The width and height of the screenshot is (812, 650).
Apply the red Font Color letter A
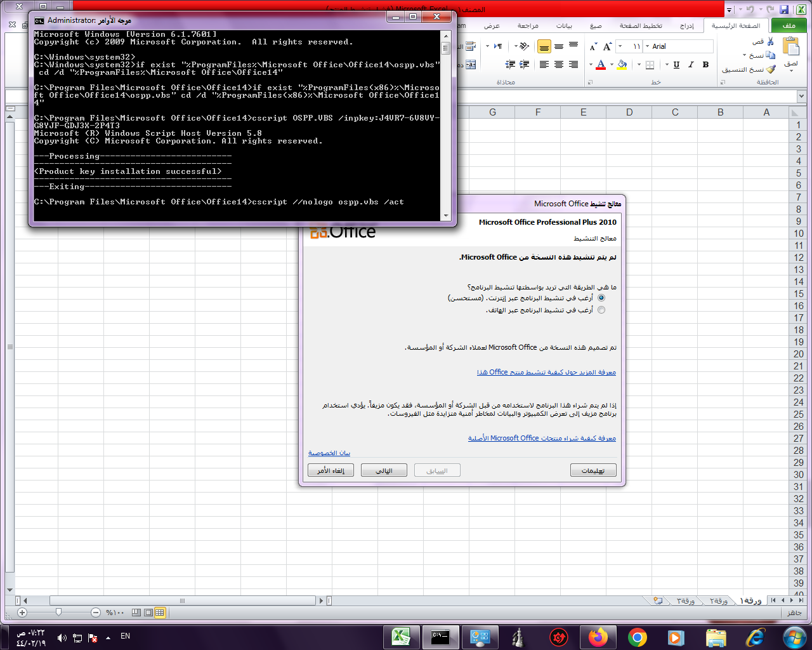tap(600, 65)
